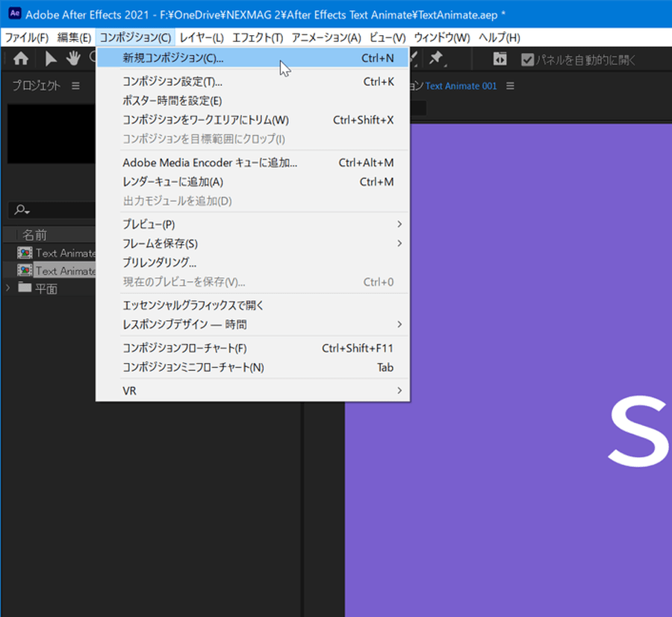Open the ヘルプ(H) menu
The height and width of the screenshot is (617, 672).
[x=500, y=38]
